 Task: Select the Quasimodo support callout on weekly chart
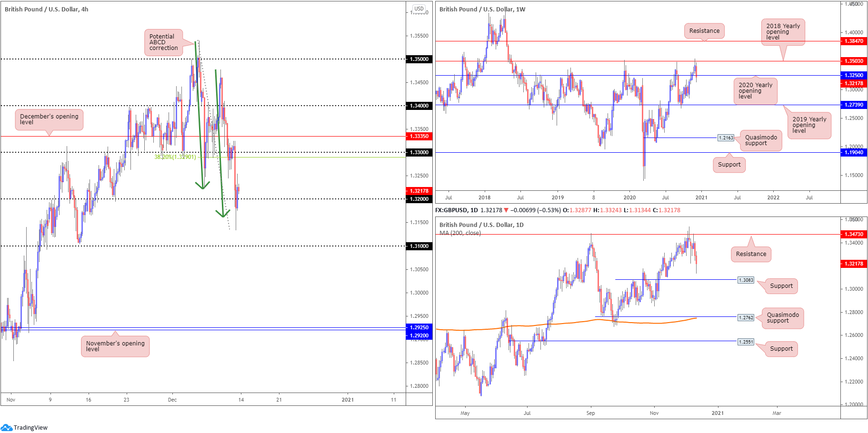point(761,140)
